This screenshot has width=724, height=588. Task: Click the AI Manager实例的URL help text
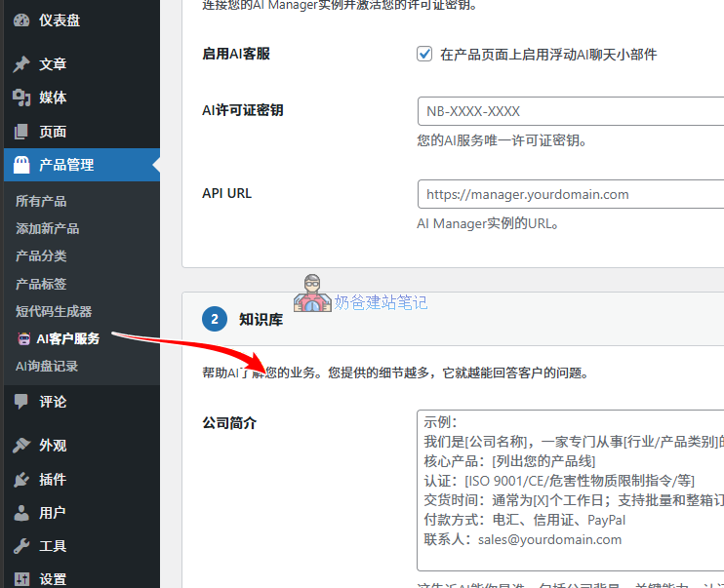(488, 224)
